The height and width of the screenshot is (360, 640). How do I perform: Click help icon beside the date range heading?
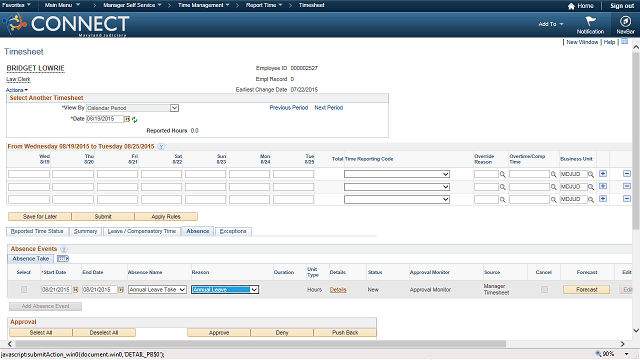pos(161,147)
